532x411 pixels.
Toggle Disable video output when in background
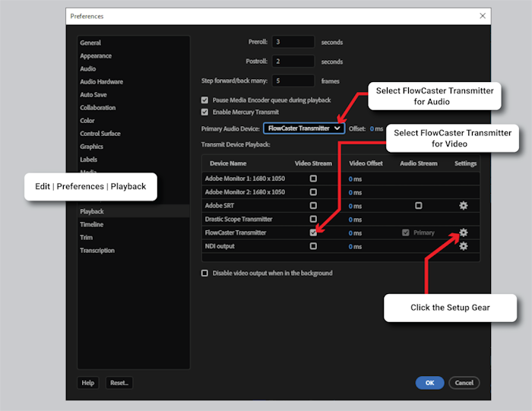tap(204, 273)
